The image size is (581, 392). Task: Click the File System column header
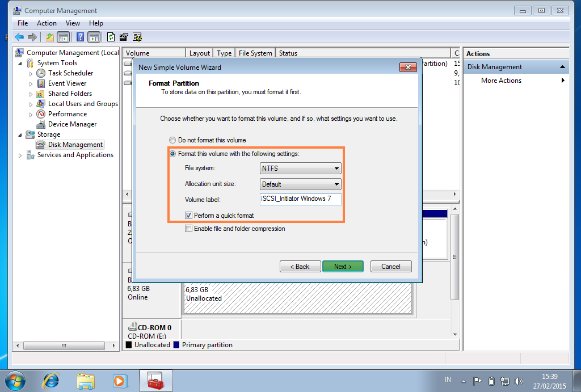pyautogui.click(x=255, y=53)
